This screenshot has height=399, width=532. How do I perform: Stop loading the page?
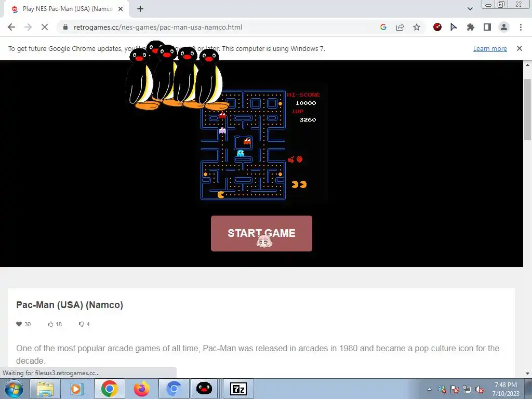45,27
